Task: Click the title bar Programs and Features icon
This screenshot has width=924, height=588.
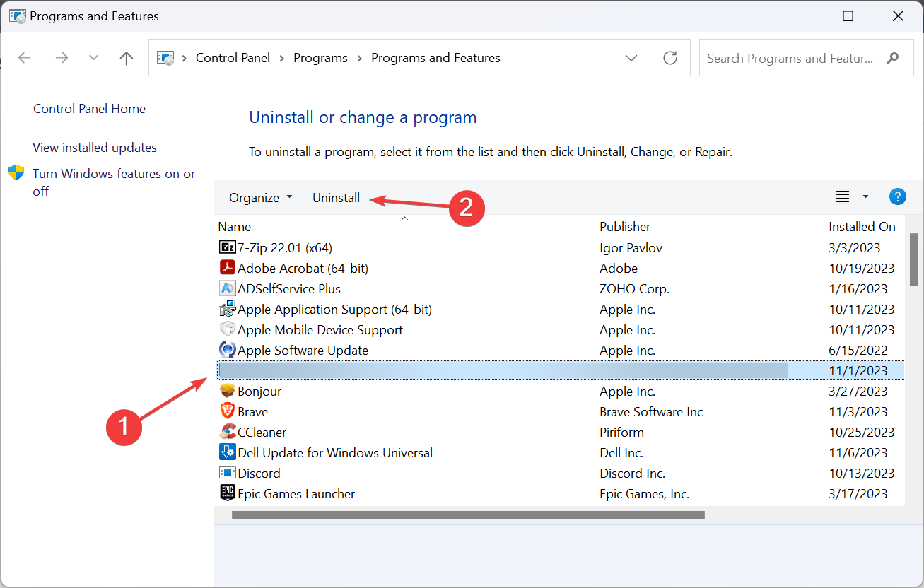Action: 18,16
